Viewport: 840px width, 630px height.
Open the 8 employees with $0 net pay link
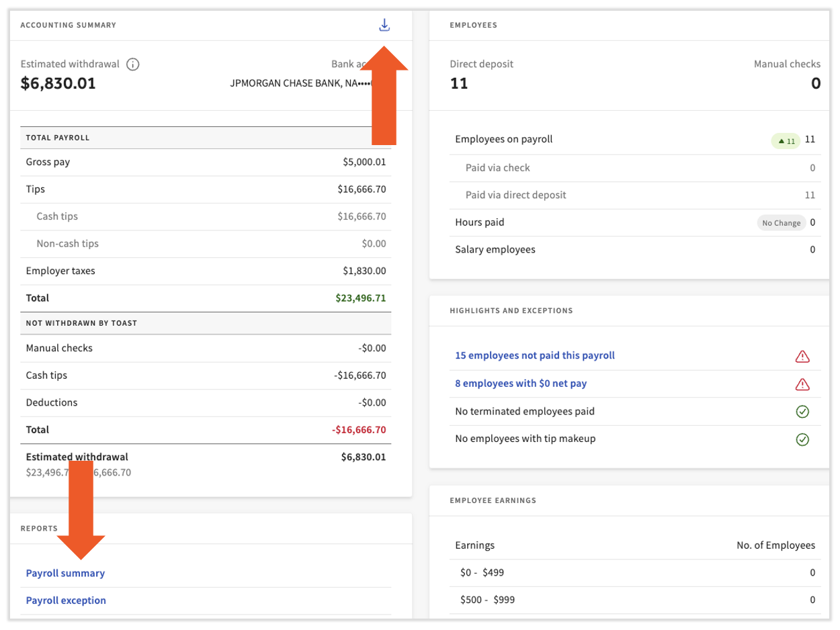coord(524,384)
